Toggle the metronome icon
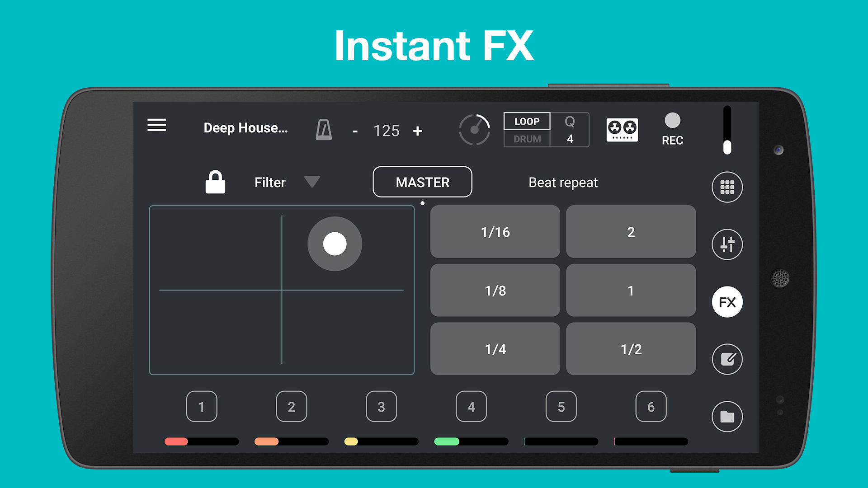The image size is (868, 488). pos(323,130)
